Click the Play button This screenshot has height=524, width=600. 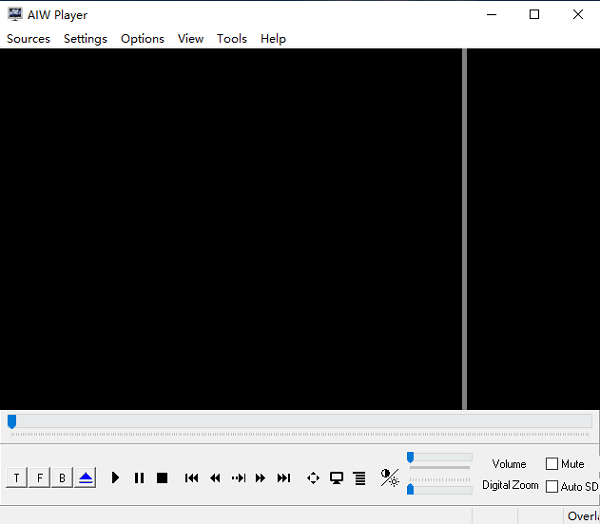point(116,478)
